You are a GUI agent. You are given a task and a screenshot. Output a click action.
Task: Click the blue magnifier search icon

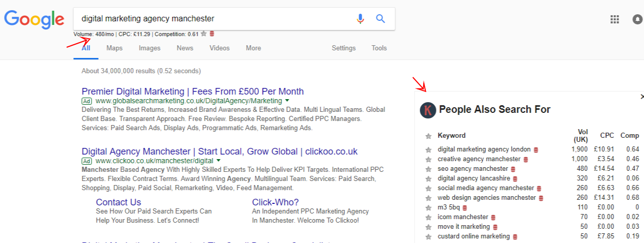[x=380, y=19]
